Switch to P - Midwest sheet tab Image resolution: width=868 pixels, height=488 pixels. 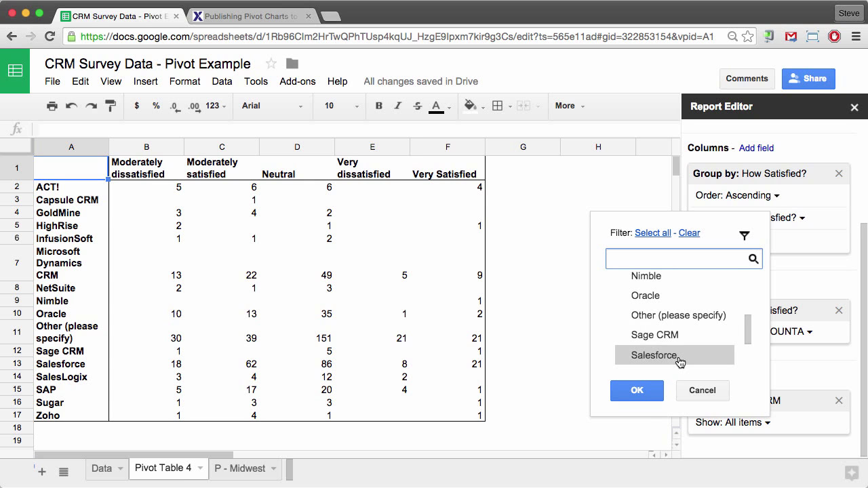coord(240,468)
